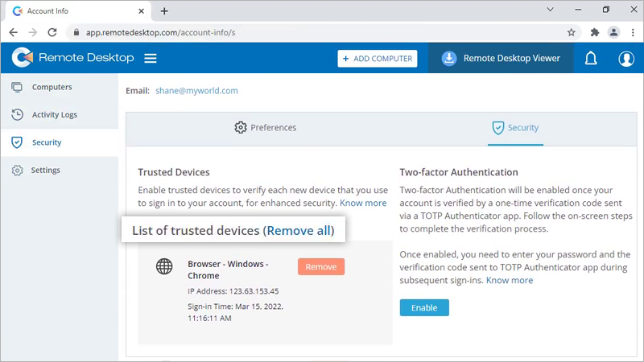Launch the Remote Desktop Viewer
644x362 pixels.
pos(501,58)
